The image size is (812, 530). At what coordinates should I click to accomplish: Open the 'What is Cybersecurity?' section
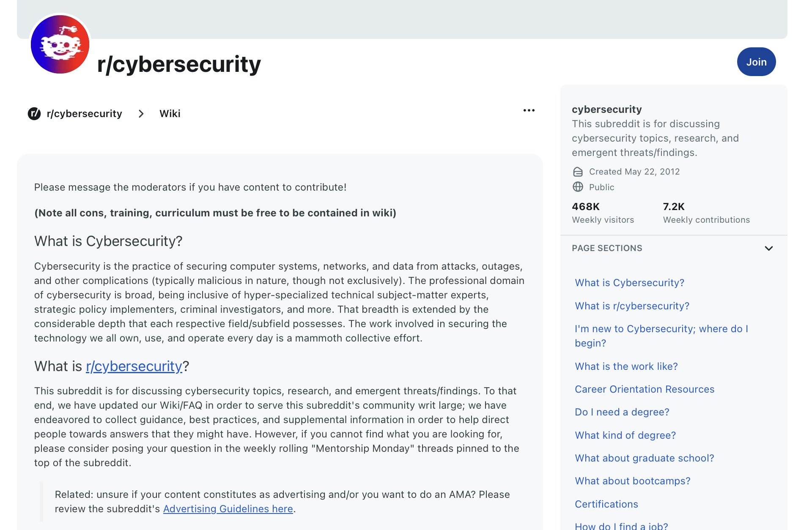(x=629, y=282)
